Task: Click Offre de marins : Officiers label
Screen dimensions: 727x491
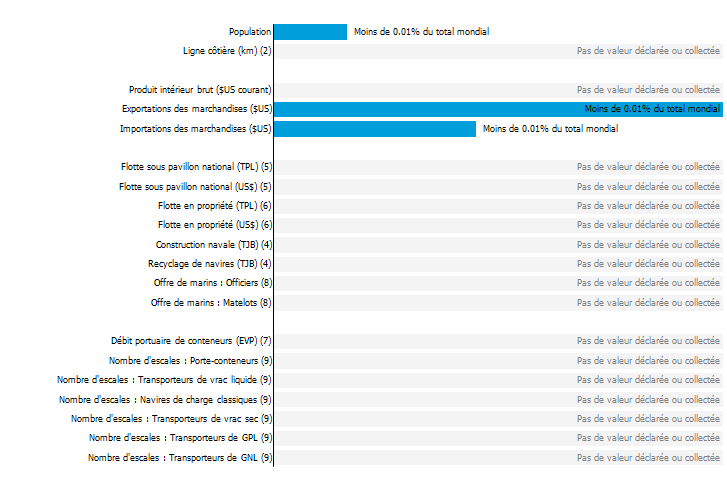Action: [x=213, y=283]
